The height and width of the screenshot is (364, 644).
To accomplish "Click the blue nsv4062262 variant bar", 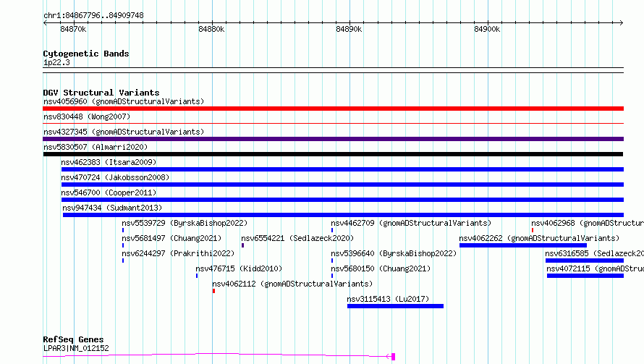I will coord(523,245).
